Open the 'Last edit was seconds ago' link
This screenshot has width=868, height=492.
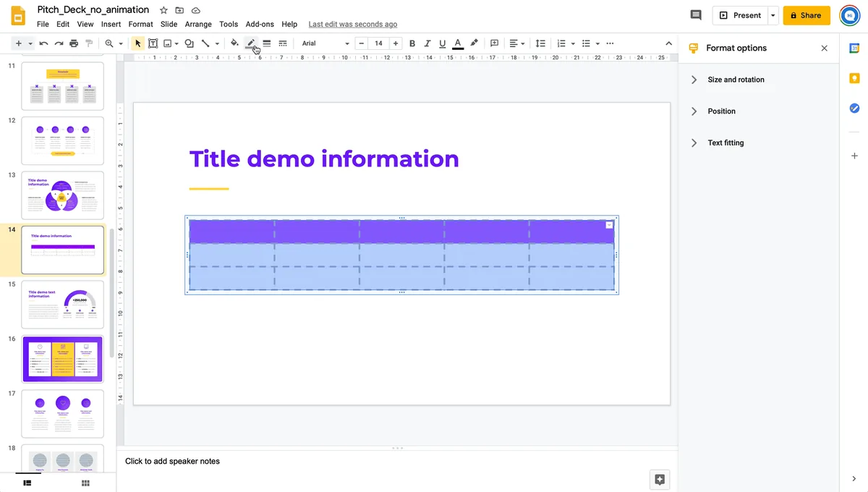(353, 24)
